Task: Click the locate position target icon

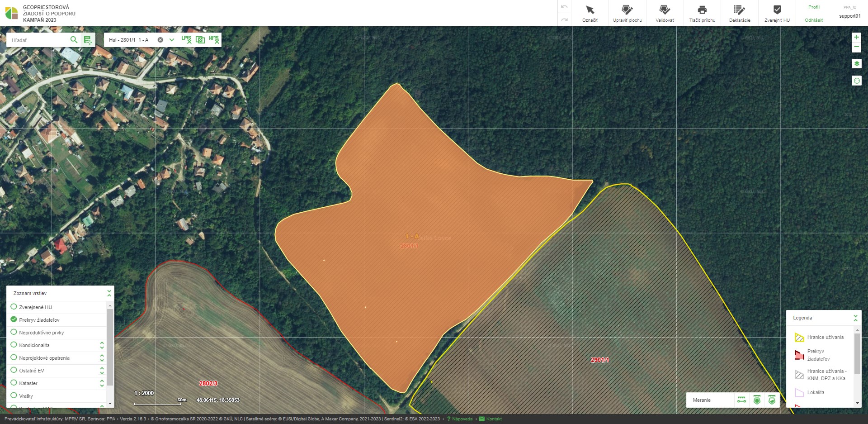Action: coord(856,81)
